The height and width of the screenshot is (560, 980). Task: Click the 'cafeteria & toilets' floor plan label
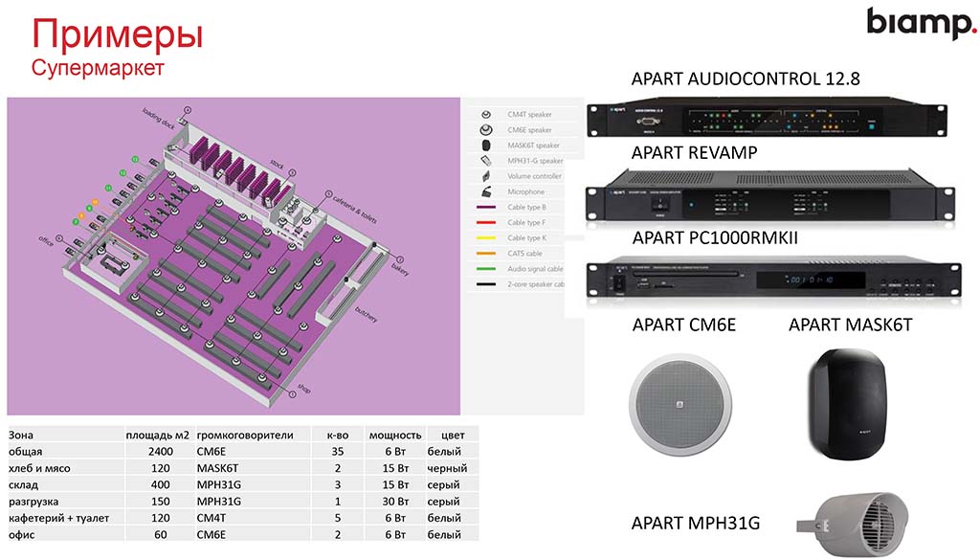pyautogui.click(x=355, y=209)
